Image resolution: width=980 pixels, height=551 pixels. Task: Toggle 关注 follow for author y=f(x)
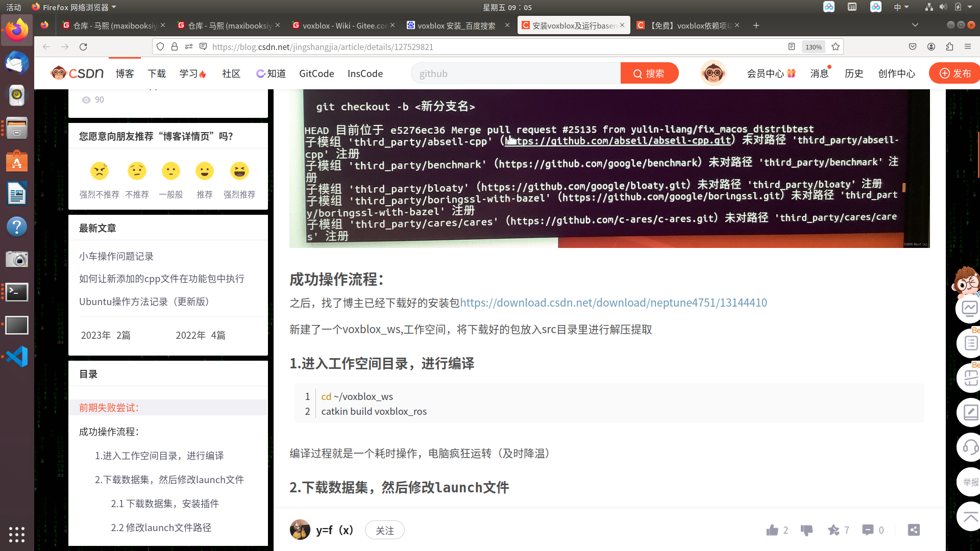point(384,531)
